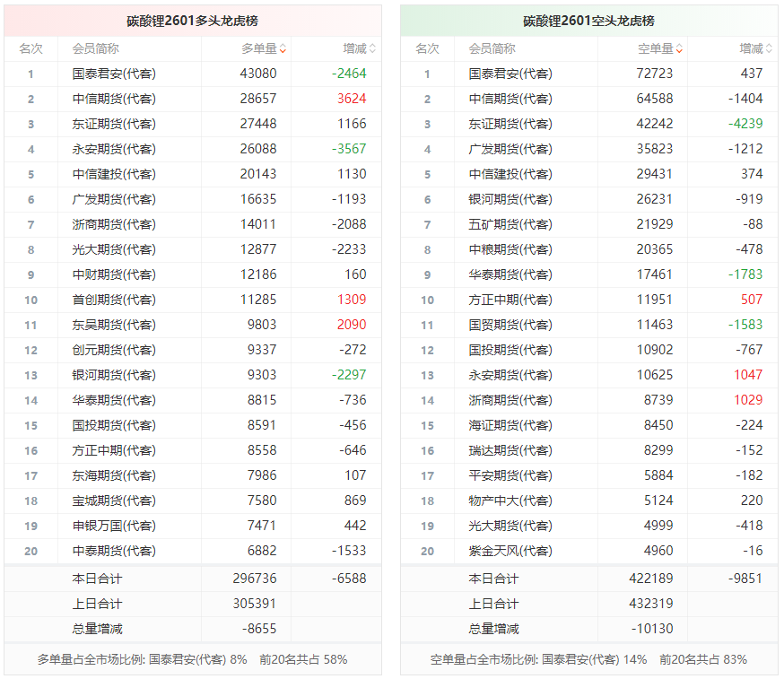This screenshot has height=679, width=784.
Task: Open 广发期货(代客) row in short table
Action: pyautogui.click(x=588, y=149)
